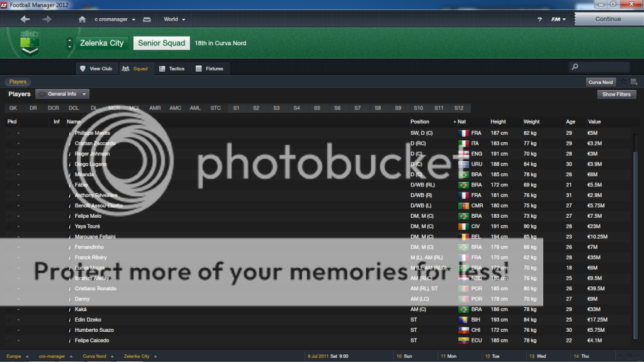
Task: Expand the World menu
Action: pyautogui.click(x=174, y=20)
